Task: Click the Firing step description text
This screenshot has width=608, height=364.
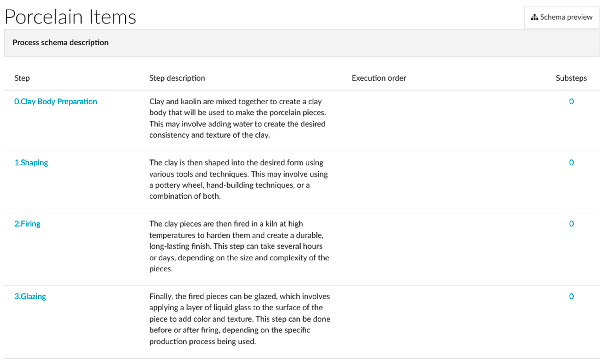Action: 239,246
